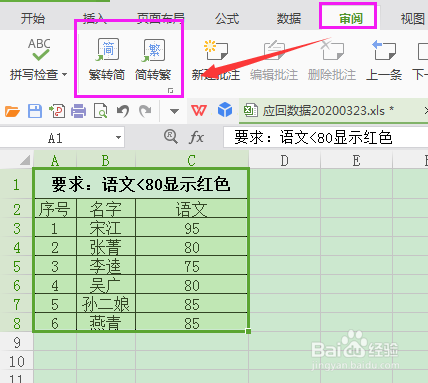
Task: Click the 序号 header cell
Action: pyautogui.click(x=55, y=209)
